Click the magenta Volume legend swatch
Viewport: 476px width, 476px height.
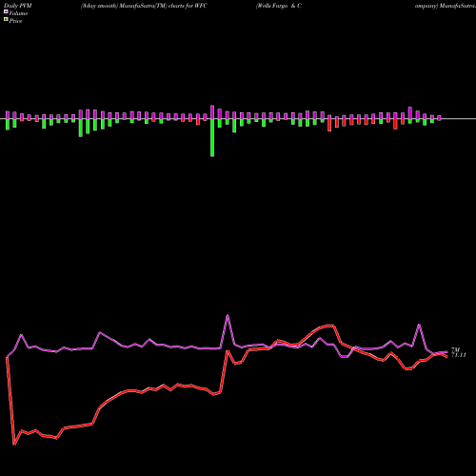(x=6, y=12)
